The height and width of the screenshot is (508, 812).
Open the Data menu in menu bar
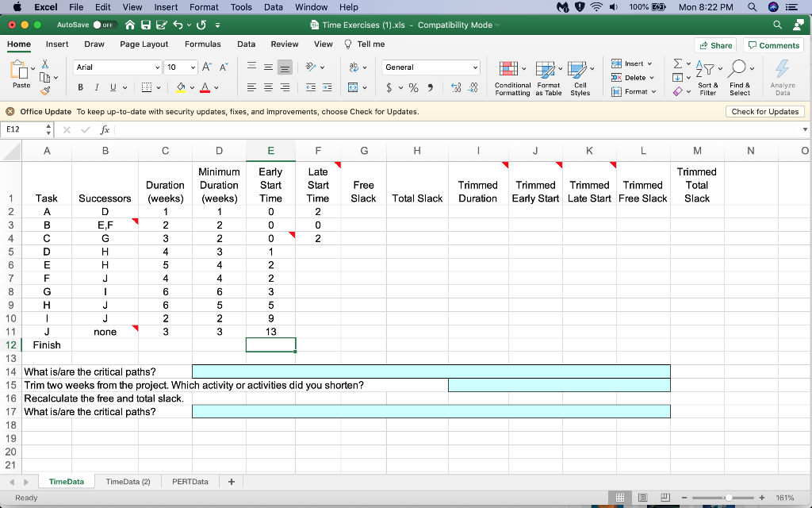pyautogui.click(x=274, y=7)
